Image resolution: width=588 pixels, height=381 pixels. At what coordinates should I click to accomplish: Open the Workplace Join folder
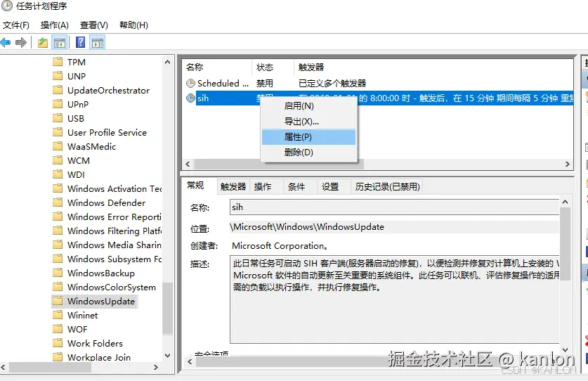tap(99, 357)
